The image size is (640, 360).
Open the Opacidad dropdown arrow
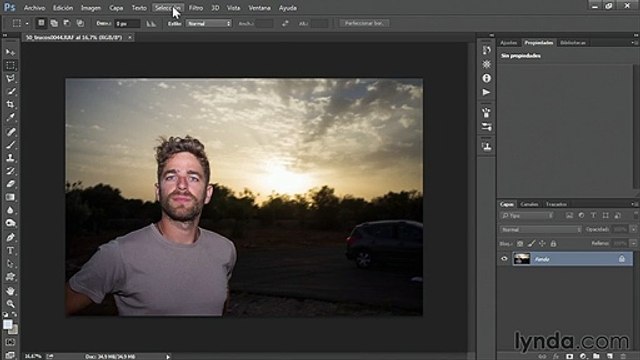[633, 229]
